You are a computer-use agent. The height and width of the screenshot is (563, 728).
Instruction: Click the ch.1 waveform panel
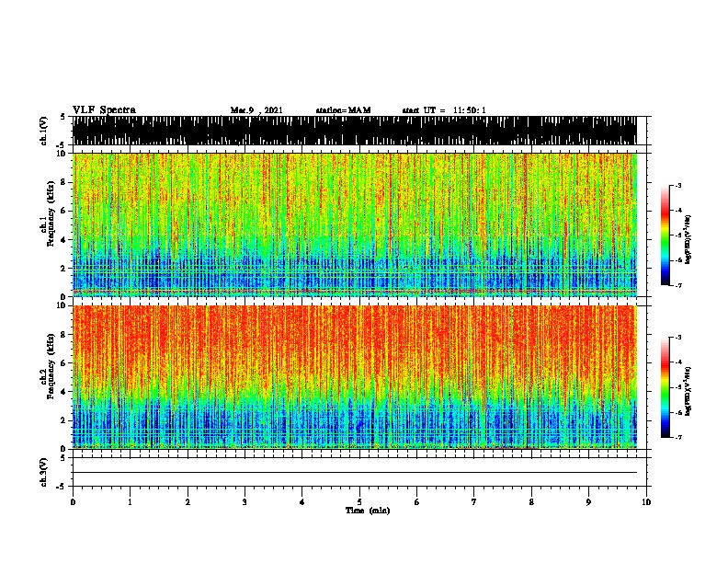coord(355,131)
